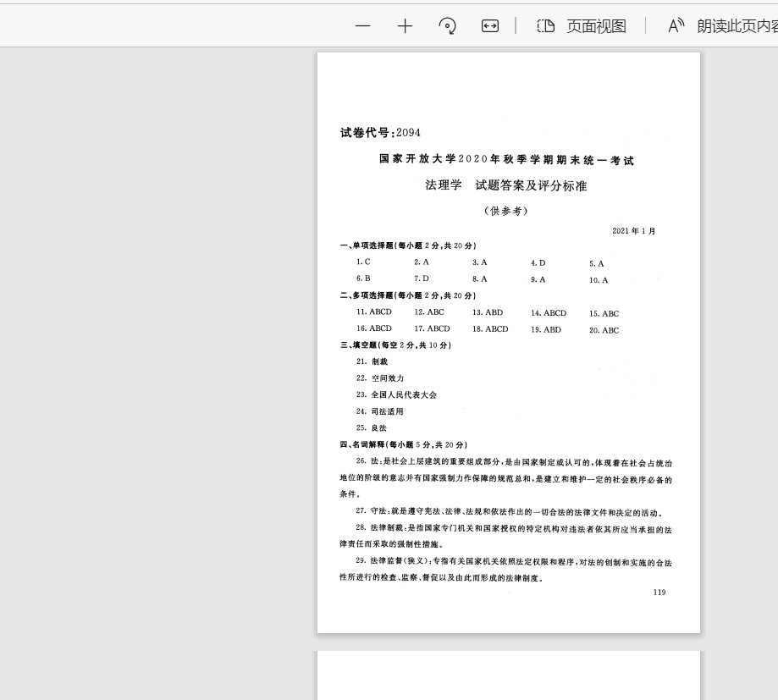
Task: Click answer 23. 全国人民代表大会
Action: click(x=396, y=395)
